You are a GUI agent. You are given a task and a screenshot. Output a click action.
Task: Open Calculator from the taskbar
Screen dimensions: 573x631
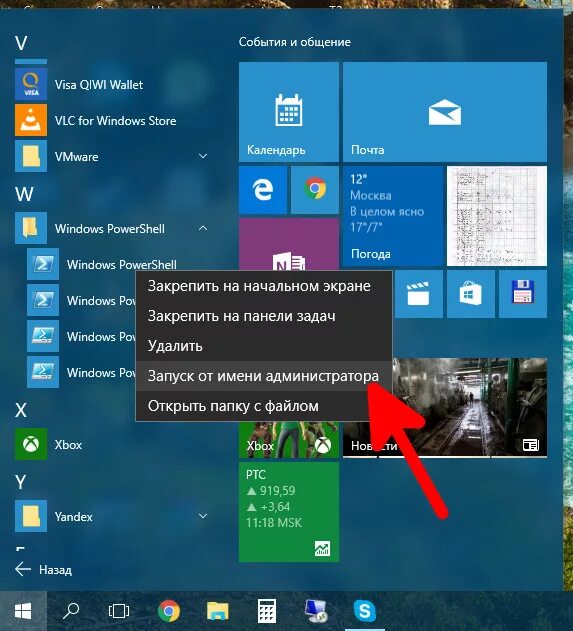267,611
